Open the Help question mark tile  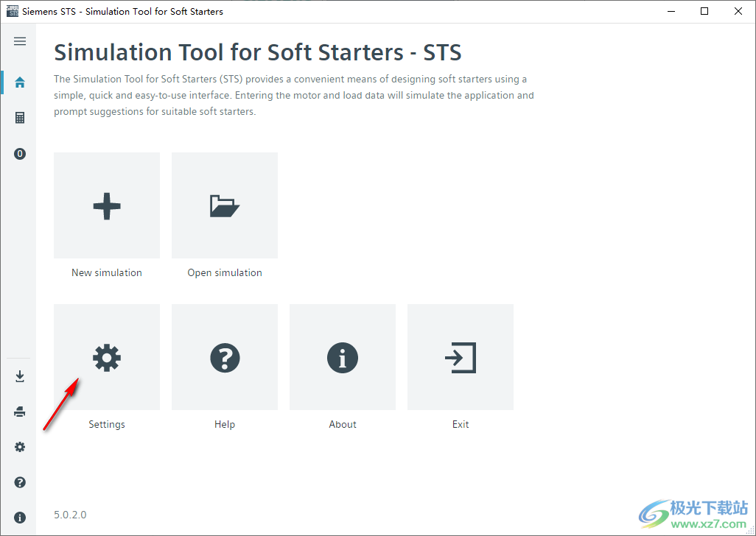[225, 357]
